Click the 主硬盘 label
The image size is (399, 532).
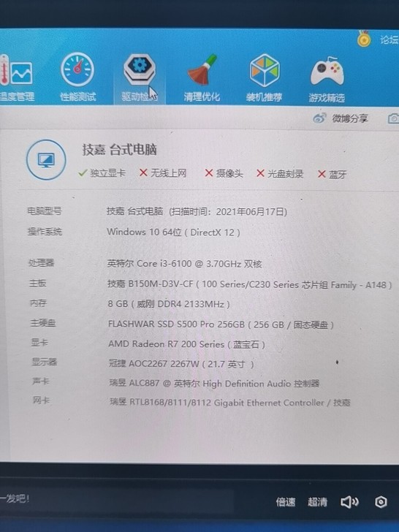tap(43, 323)
